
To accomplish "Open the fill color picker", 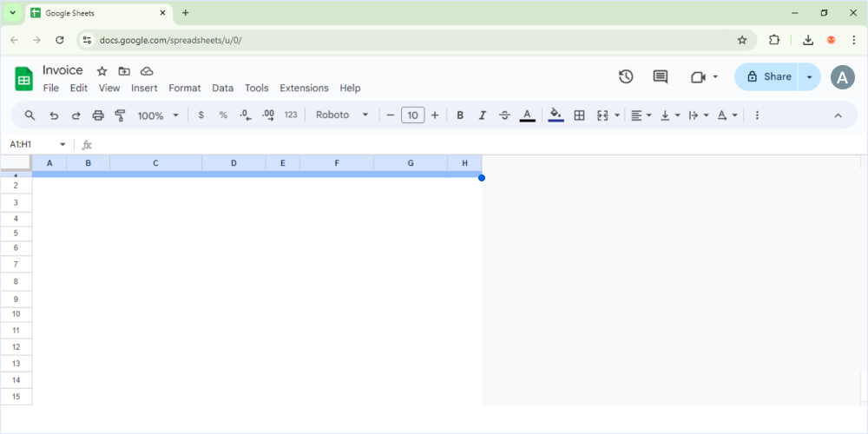I will [556, 115].
